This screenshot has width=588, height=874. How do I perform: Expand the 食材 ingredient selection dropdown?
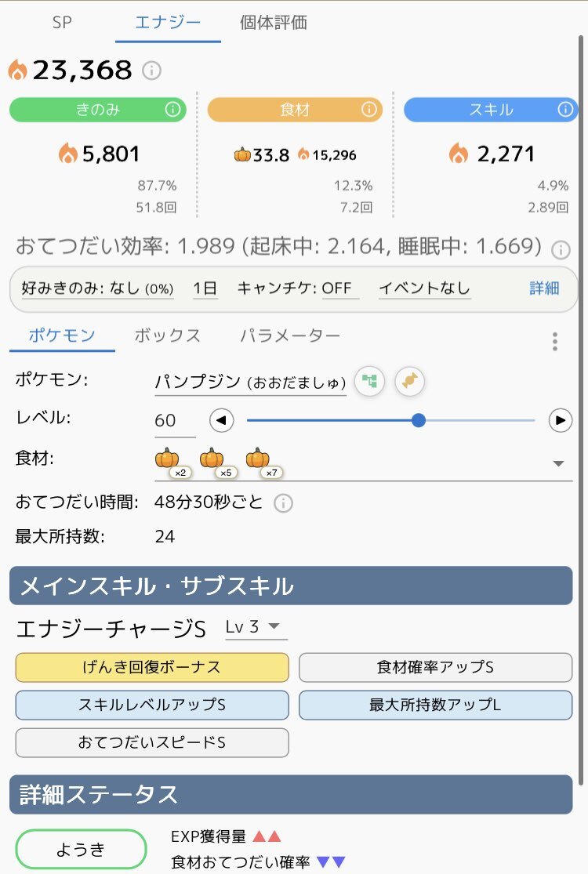[x=558, y=463]
